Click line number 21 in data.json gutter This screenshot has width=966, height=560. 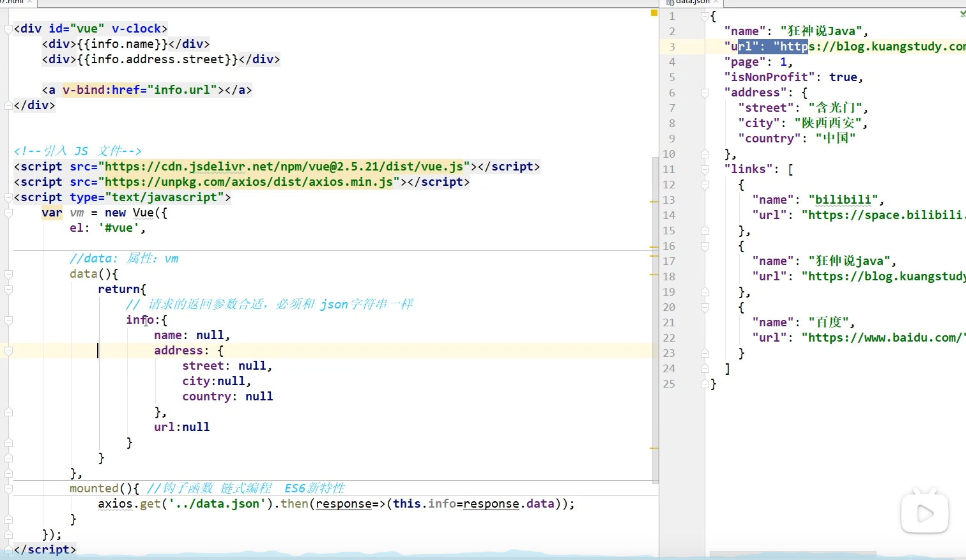pyautogui.click(x=669, y=322)
